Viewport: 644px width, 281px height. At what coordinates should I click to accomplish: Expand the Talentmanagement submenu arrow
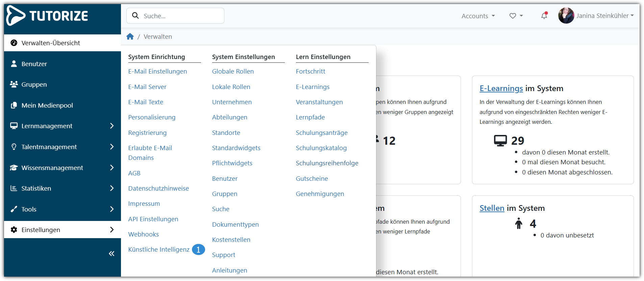pyautogui.click(x=112, y=147)
